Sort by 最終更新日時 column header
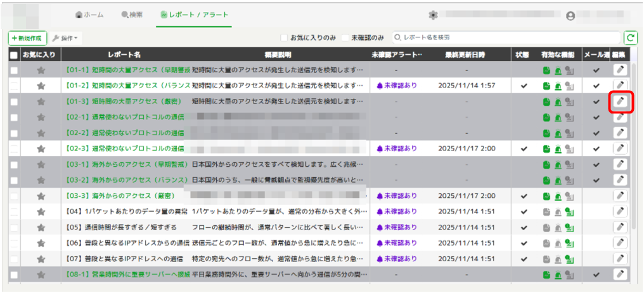 [464, 55]
